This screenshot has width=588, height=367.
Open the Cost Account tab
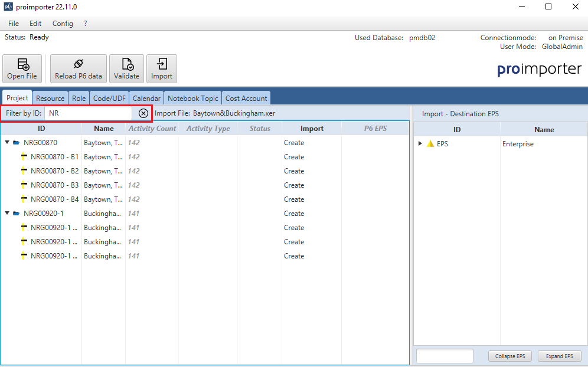(x=246, y=99)
